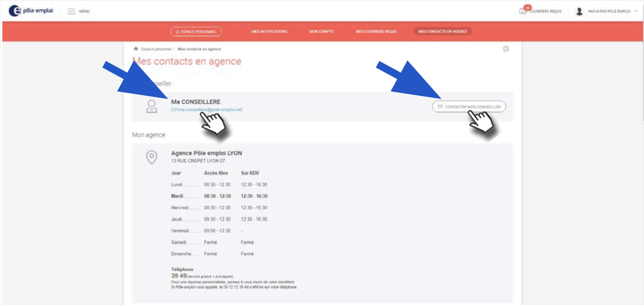Click the home breadcrumb icon
644x305 pixels.
136,49
